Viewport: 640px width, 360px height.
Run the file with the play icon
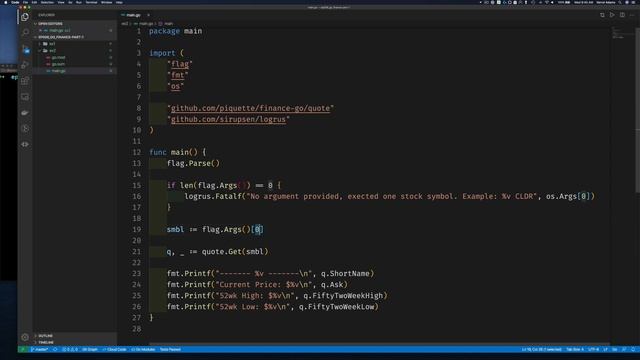point(612,15)
